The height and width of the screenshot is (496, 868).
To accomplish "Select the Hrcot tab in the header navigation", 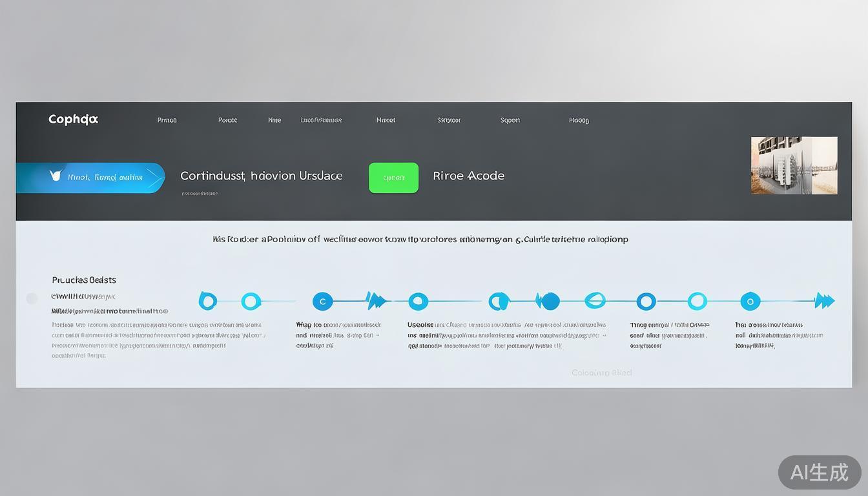I will (x=385, y=119).
